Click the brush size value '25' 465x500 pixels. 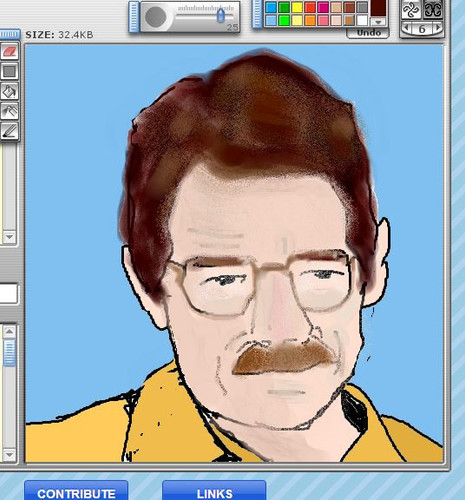pos(233,27)
